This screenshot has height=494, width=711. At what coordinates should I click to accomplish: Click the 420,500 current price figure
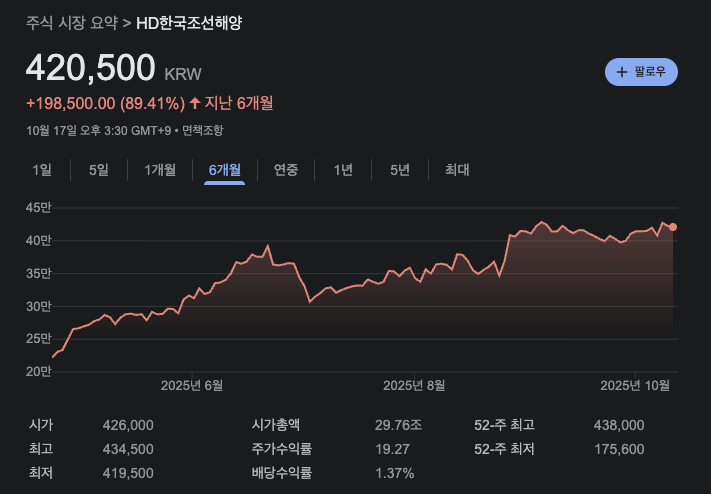pos(90,68)
